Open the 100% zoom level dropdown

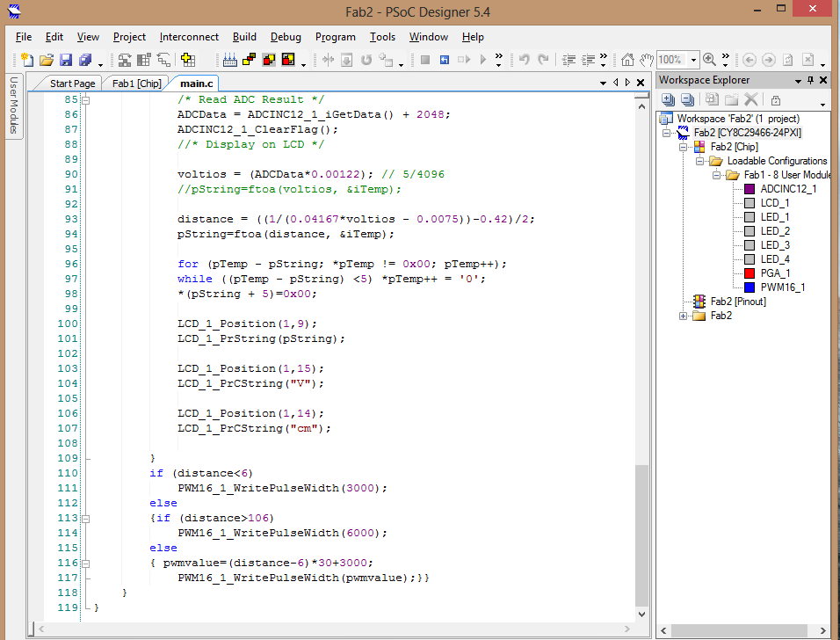(693, 60)
